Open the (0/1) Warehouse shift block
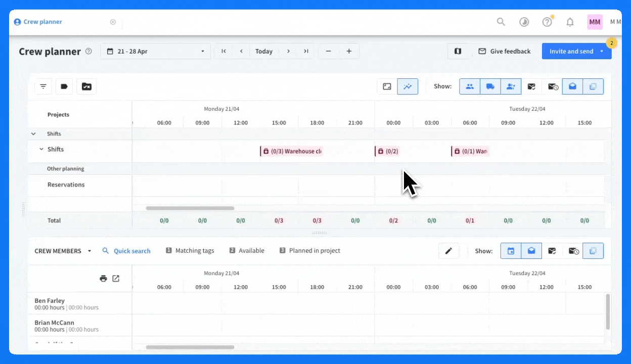This screenshot has width=631, height=364. pyautogui.click(x=470, y=151)
